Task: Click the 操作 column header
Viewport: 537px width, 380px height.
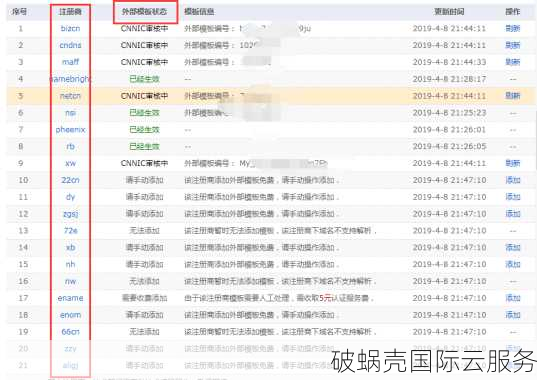Action: [513, 12]
